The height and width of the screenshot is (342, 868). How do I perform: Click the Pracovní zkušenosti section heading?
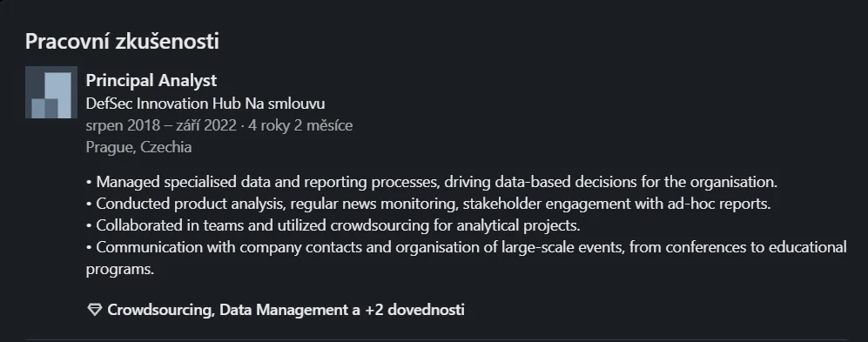click(x=122, y=42)
